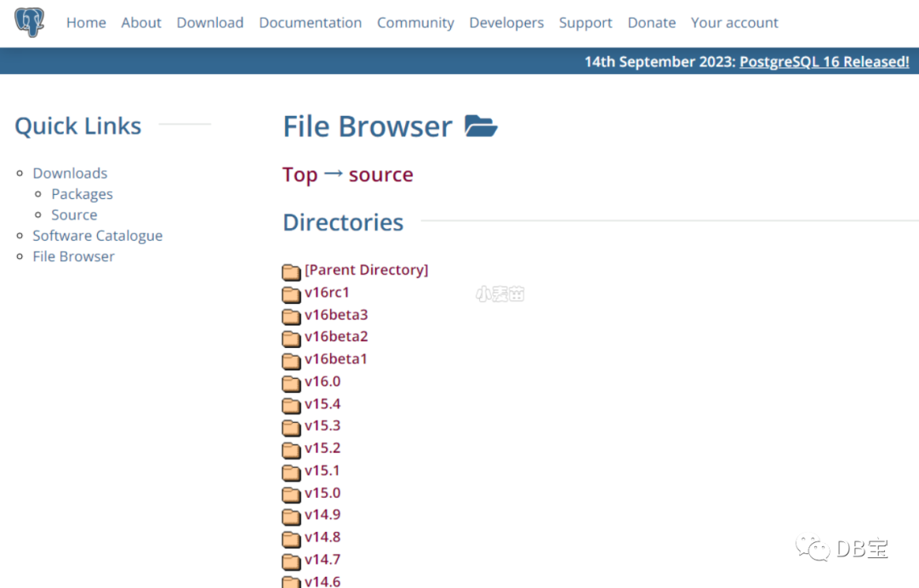
Task: Open the v15.3 directory
Action: pyautogui.click(x=323, y=425)
